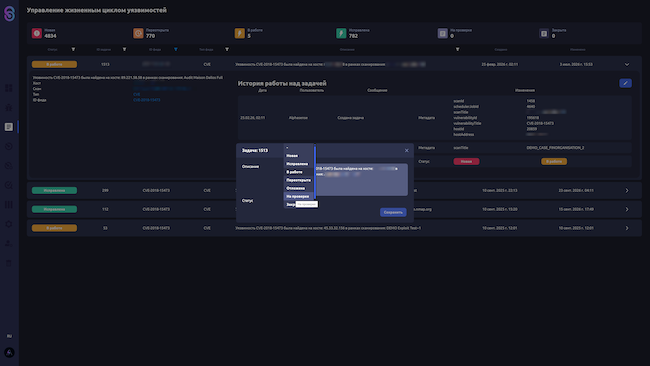Expand the task 53 row chevron
This screenshot has height=366, width=650.
[x=627, y=228]
